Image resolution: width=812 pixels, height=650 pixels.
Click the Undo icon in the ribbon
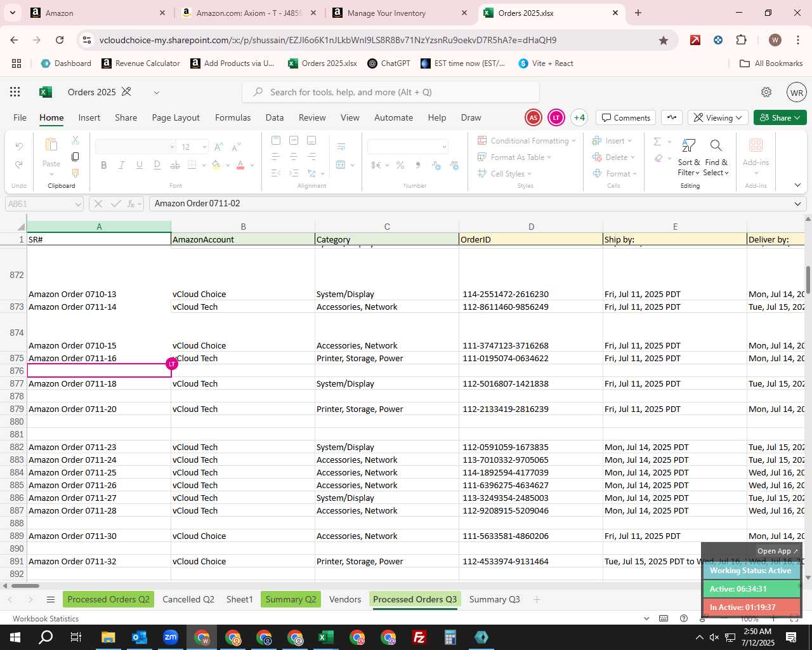coord(19,147)
